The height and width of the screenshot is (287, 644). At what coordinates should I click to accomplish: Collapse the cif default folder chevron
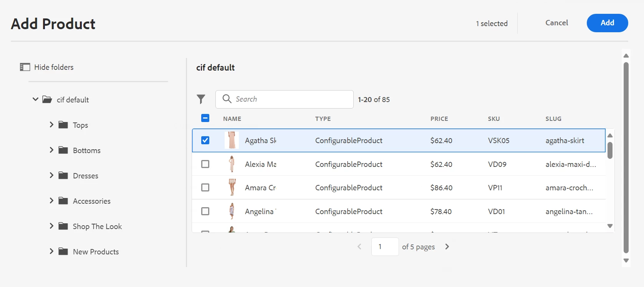pos(35,99)
